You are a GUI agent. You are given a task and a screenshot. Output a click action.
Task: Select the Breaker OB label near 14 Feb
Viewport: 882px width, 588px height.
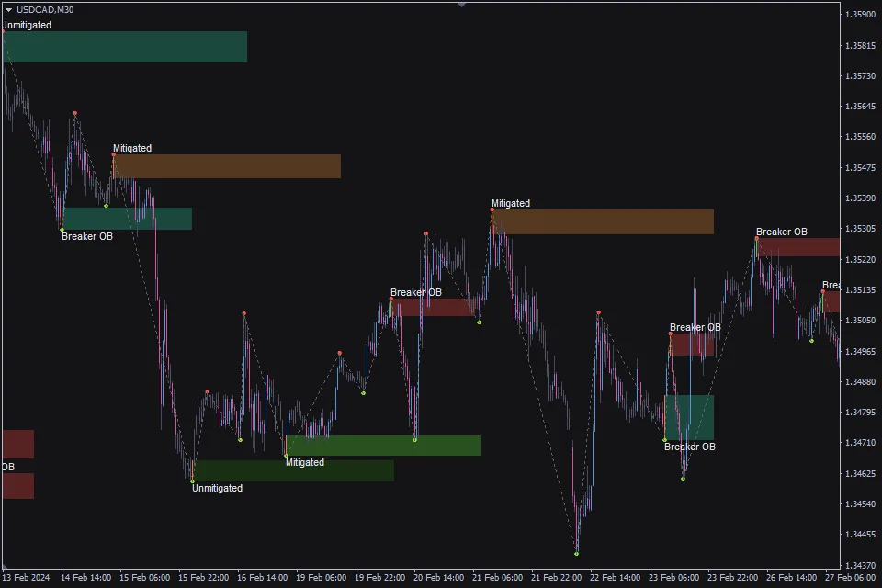87,236
